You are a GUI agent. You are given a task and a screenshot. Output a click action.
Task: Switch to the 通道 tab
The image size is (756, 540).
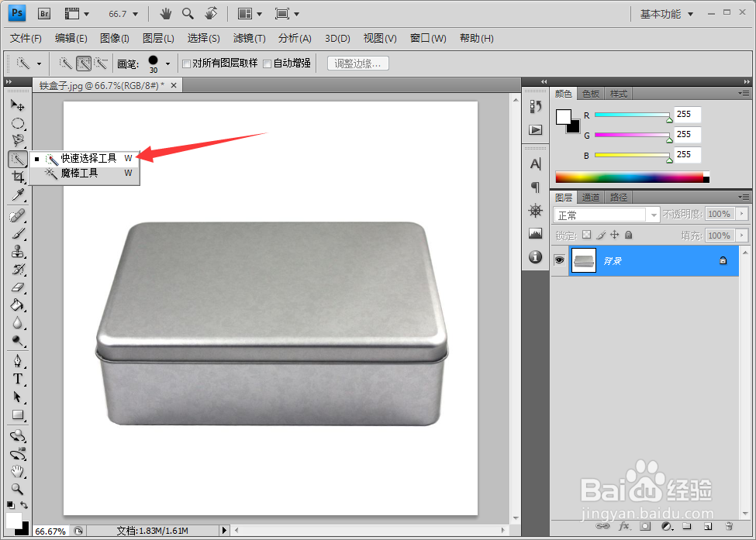tap(590, 197)
